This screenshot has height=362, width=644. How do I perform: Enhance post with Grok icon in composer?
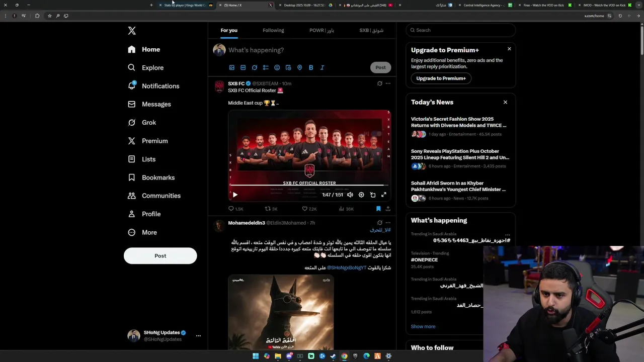[x=255, y=67]
